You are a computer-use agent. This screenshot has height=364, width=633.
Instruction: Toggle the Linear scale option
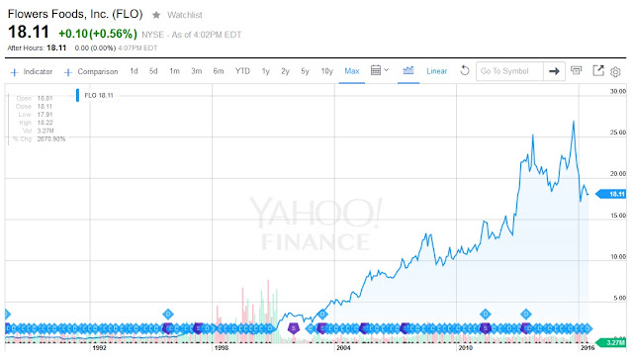(x=437, y=71)
